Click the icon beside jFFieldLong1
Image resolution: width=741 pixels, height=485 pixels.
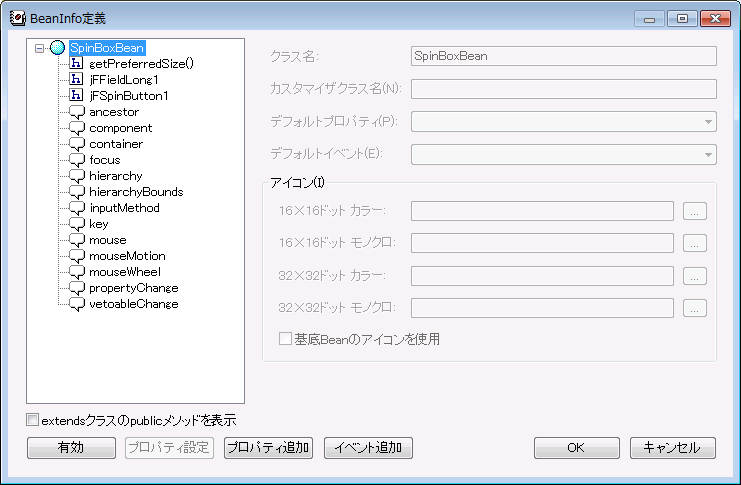pos(76,79)
